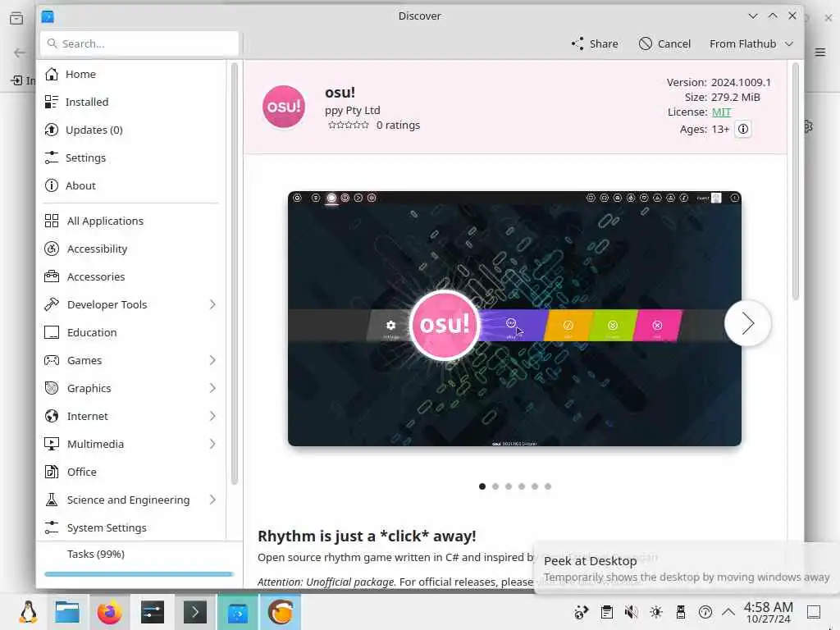Open the Home page icon in sidebar
The width and height of the screenshot is (840, 630).
point(52,74)
